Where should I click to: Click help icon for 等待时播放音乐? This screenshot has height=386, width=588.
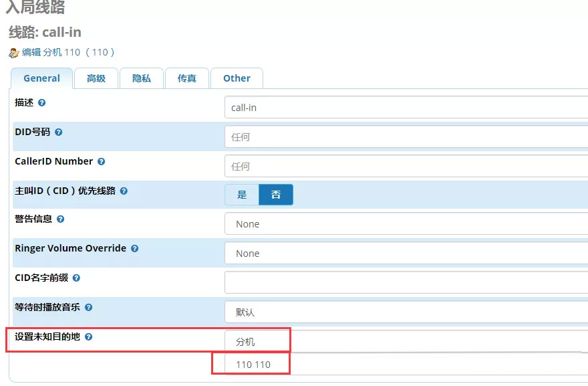88,308
